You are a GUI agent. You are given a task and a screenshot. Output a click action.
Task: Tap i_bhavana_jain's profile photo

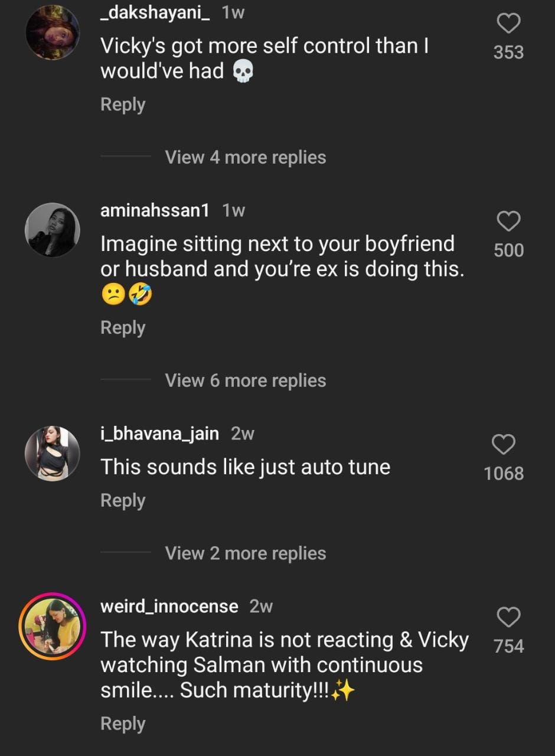53,453
